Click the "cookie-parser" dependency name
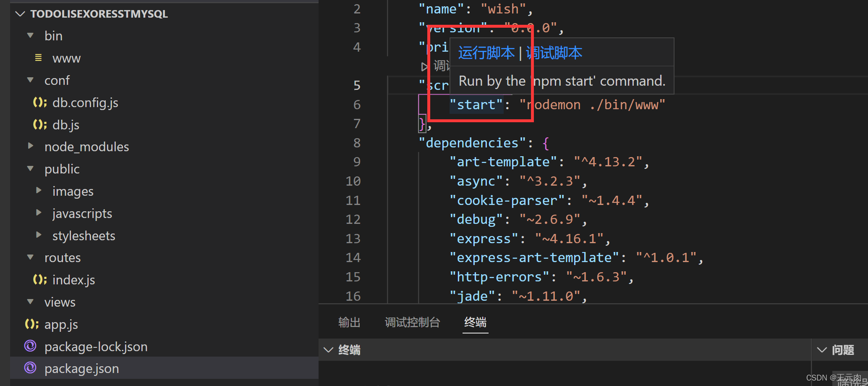Viewport: 868px width, 386px height. click(507, 200)
